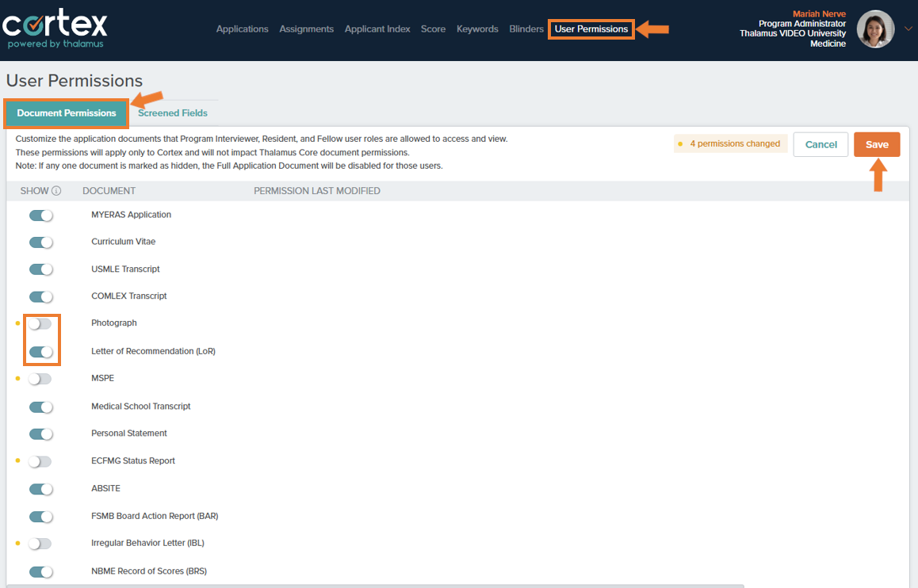The image size is (918, 588).
Task: Toggle NBME Record of Scores switch
Action: point(41,571)
